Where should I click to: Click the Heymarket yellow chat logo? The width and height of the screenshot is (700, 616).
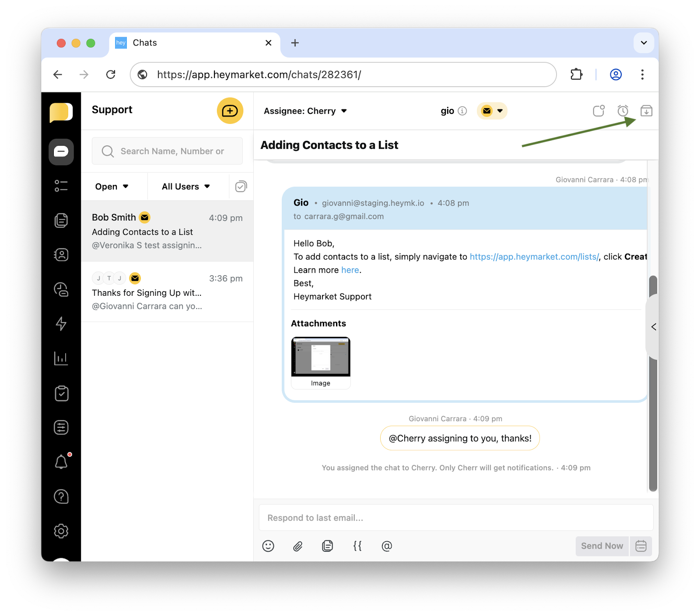[x=61, y=112]
